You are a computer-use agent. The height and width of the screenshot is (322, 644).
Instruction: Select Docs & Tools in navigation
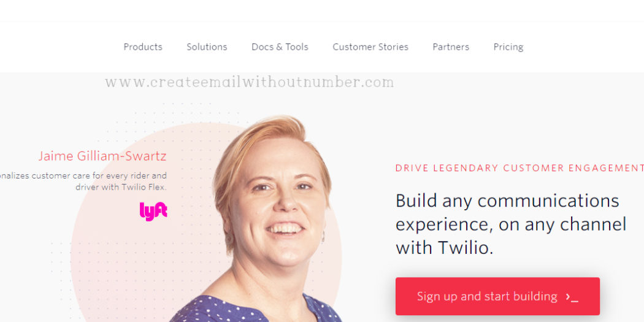click(x=280, y=47)
